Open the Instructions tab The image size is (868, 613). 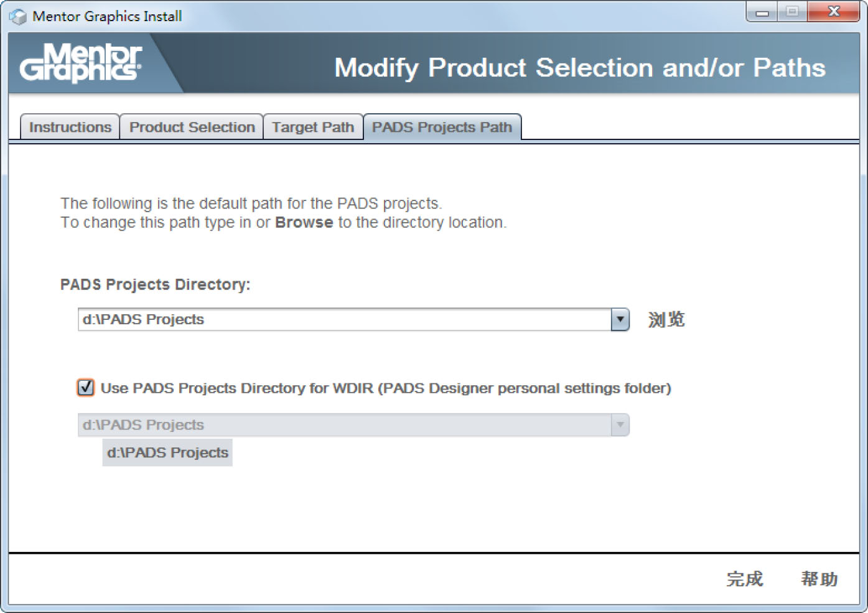point(70,127)
